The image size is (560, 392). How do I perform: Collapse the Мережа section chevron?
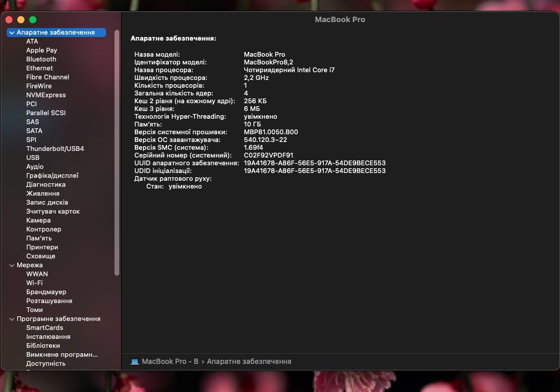click(x=12, y=265)
